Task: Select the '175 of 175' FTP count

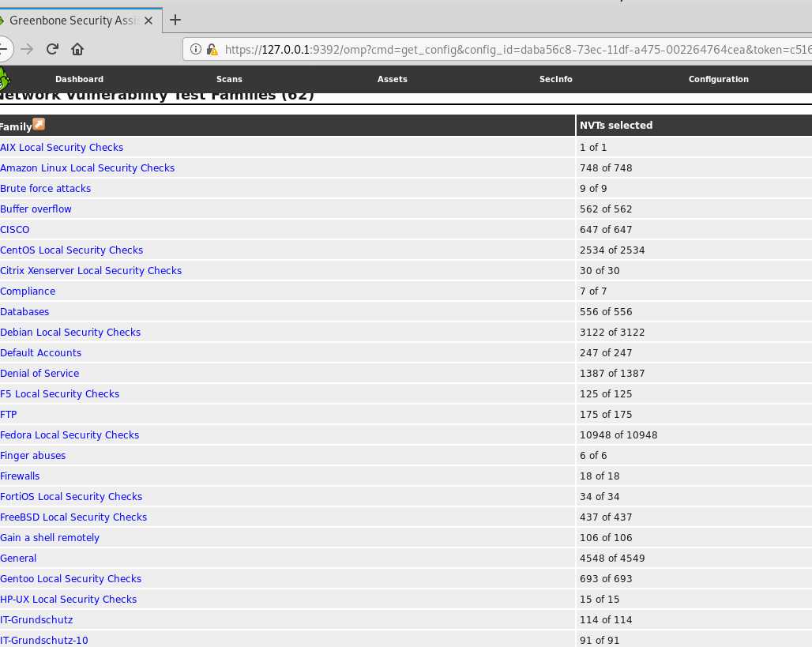Action: [x=606, y=415]
